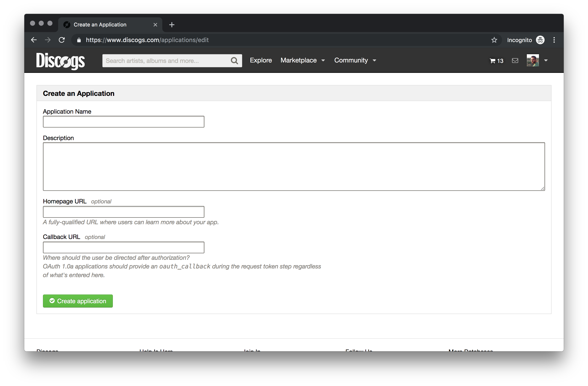Screen dimensions: 588x386
Task: Expand the user account dropdown arrow
Action: (x=546, y=61)
